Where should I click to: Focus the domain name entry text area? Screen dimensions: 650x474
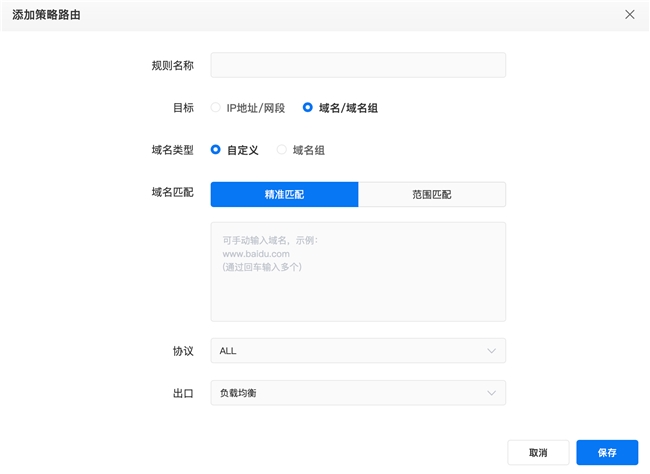click(x=357, y=271)
